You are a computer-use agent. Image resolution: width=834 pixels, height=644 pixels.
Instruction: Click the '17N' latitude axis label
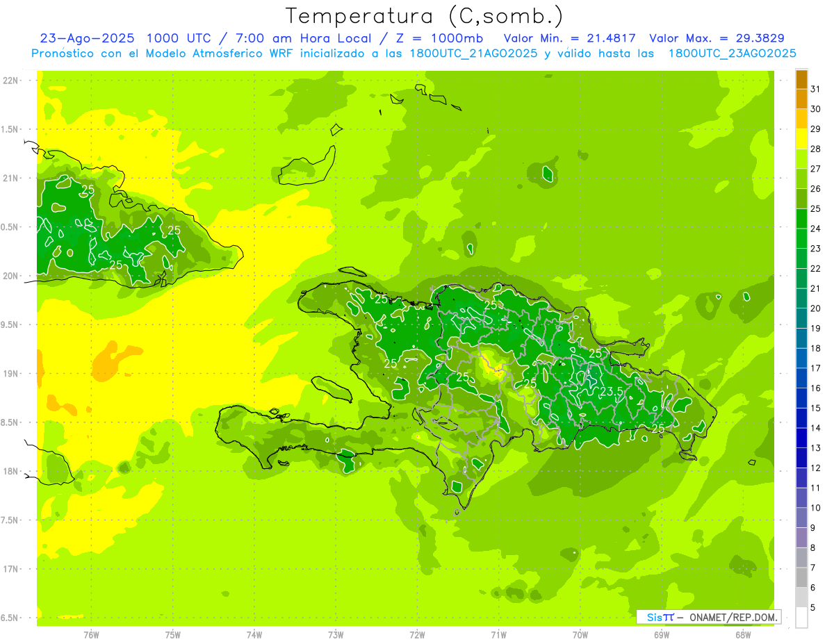coord(10,569)
